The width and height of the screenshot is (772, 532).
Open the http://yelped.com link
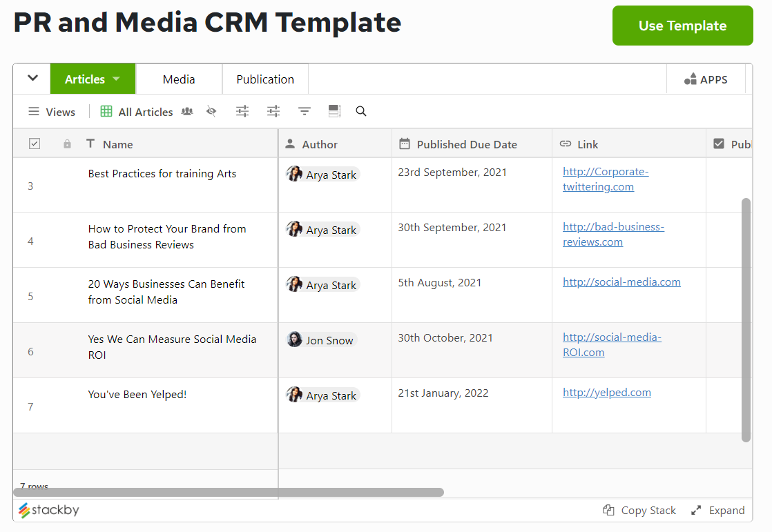pyautogui.click(x=606, y=392)
